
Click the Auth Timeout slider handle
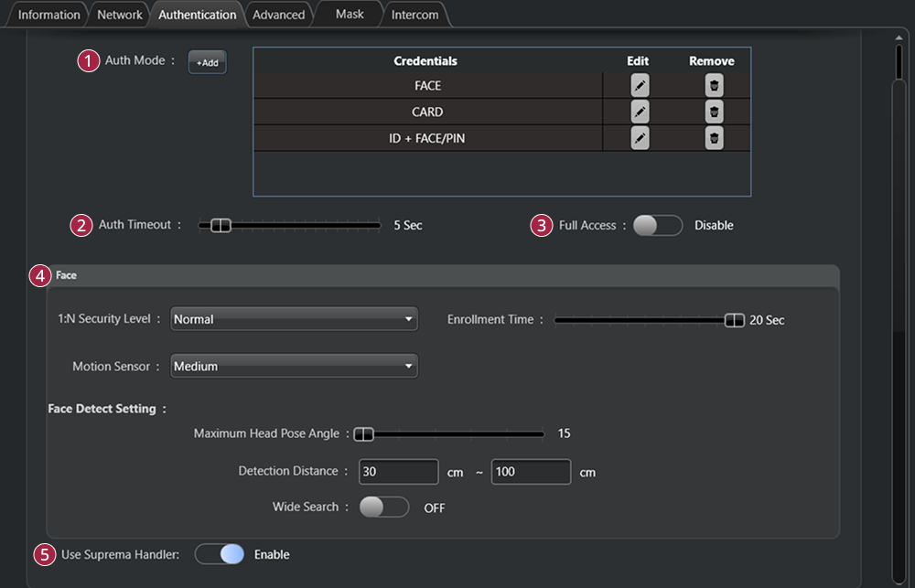(221, 226)
